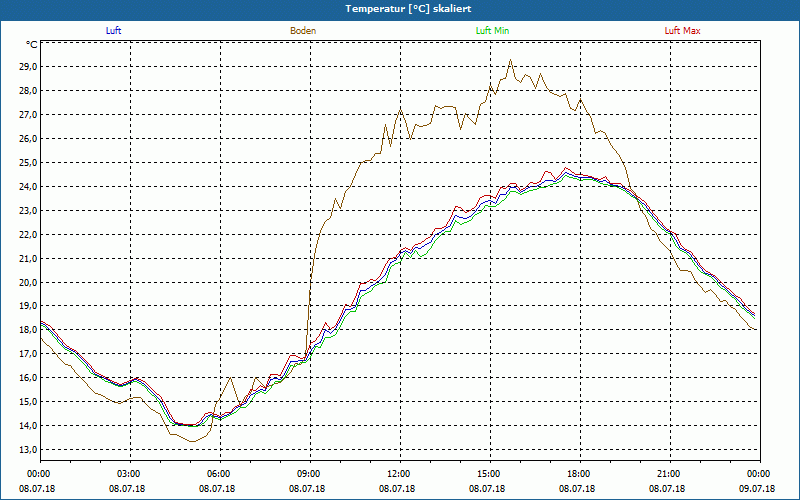Screen dimensions: 800x500
Task: Click the 06:00 time label on x-axis
Action: click(x=220, y=474)
